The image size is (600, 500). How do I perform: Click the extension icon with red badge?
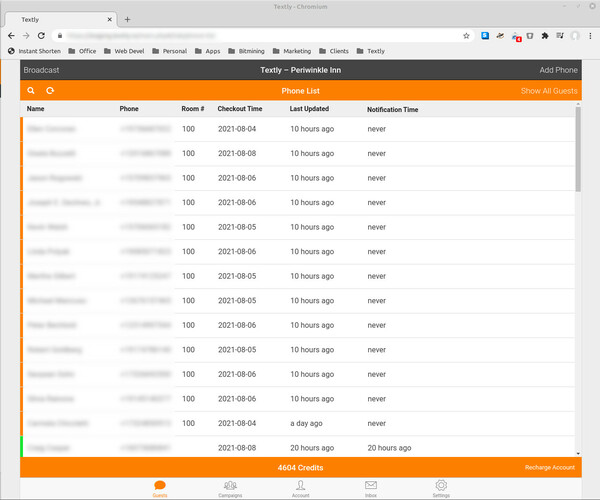coord(516,37)
